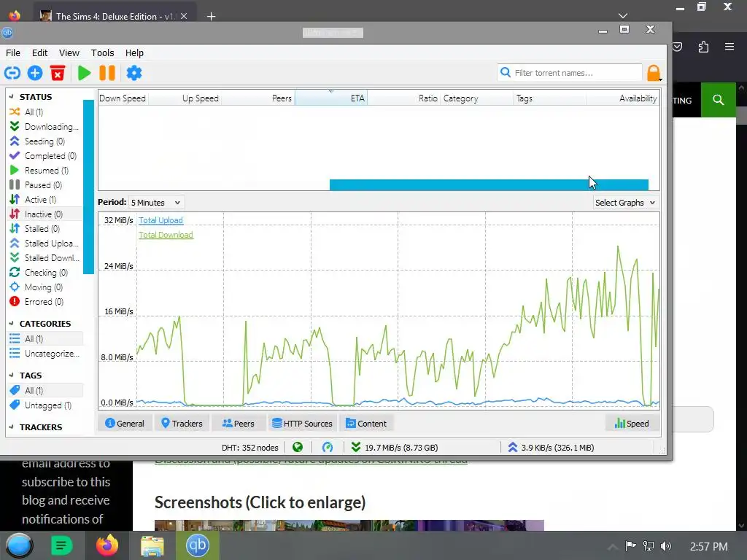This screenshot has height=560, width=747.
Task: Switch to the HTTP Sources tab
Action: point(302,424)
